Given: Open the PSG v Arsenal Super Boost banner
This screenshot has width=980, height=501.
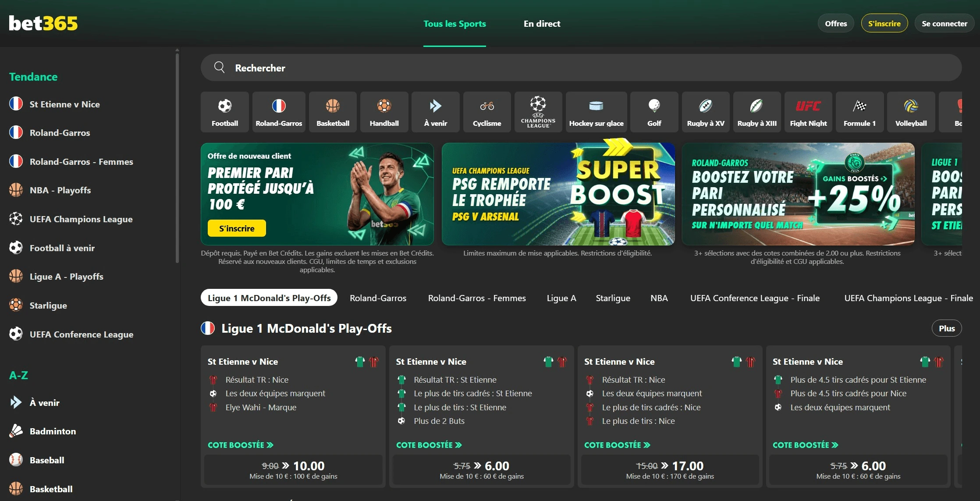Looking at the screenshot, I should (x=558, y=194).
